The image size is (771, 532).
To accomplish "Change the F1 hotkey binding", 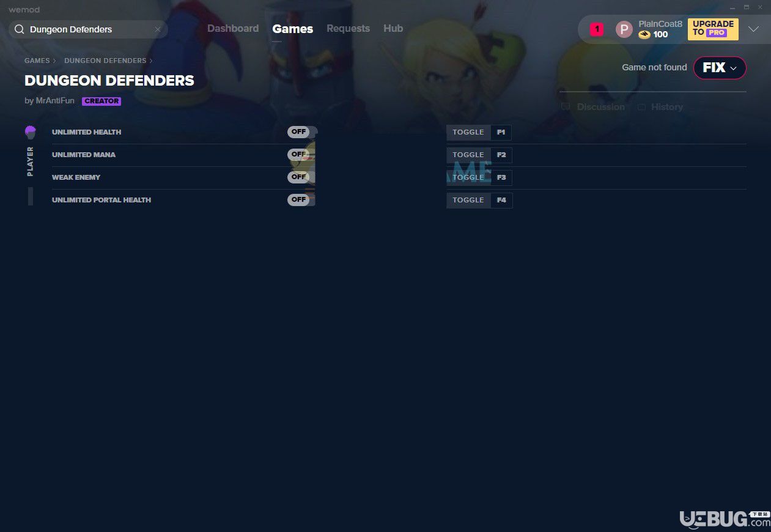I will pyautogui.click(x=501, y=132).
